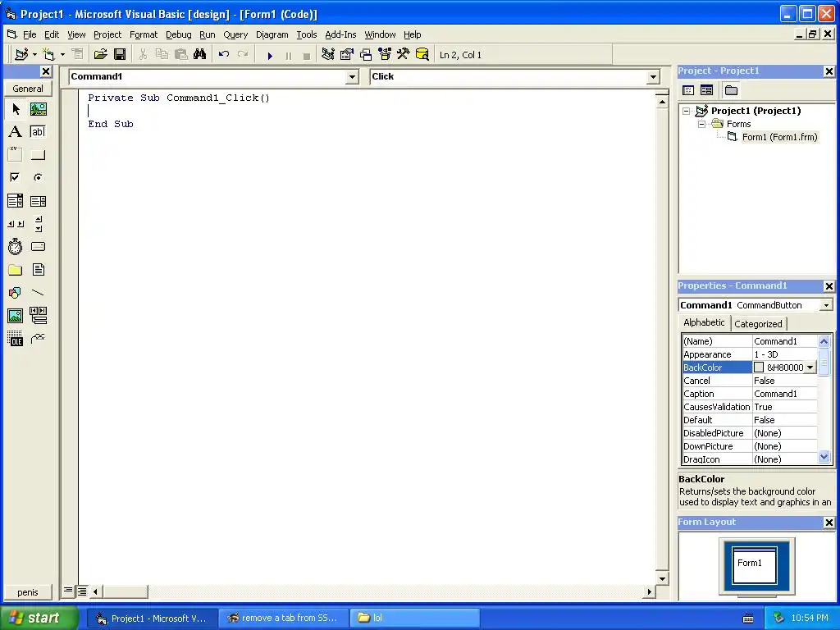This screenshot has width=840, height=630.
Task: Open the Properties object selector dropdown
Action: pos(826,305)
